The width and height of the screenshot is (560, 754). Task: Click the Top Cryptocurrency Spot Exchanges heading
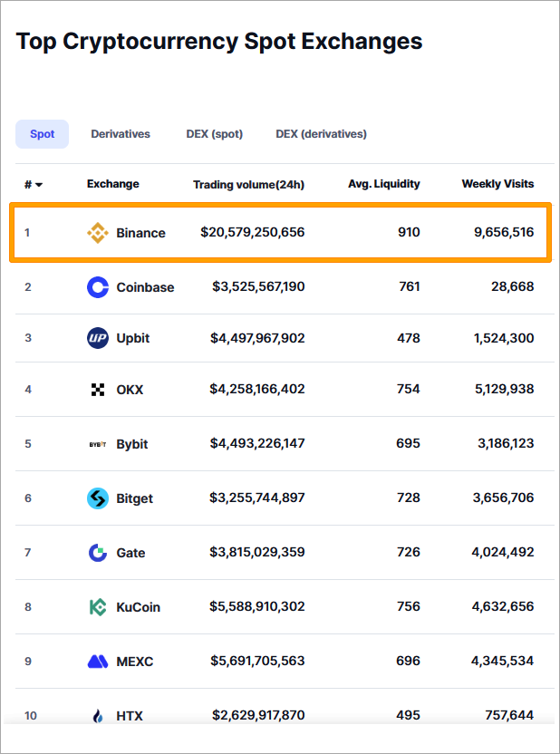(218, 41)
